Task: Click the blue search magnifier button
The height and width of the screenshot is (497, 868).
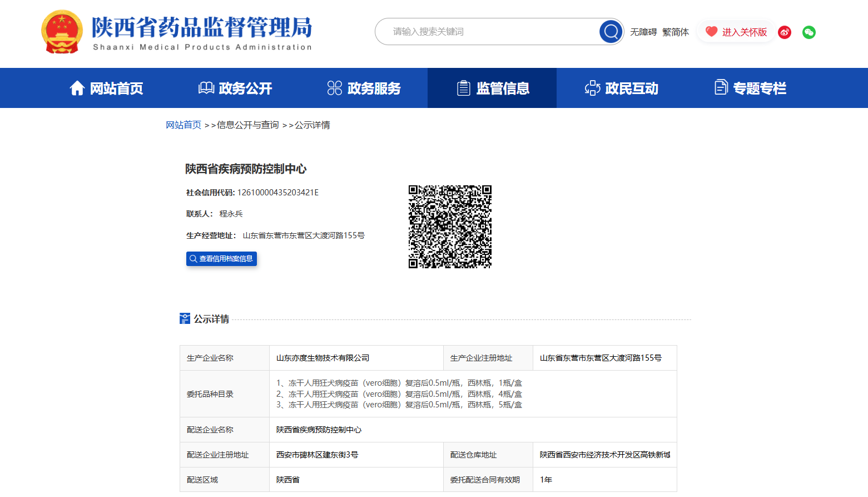Action: pyautogui.click(x=611, y=32)
